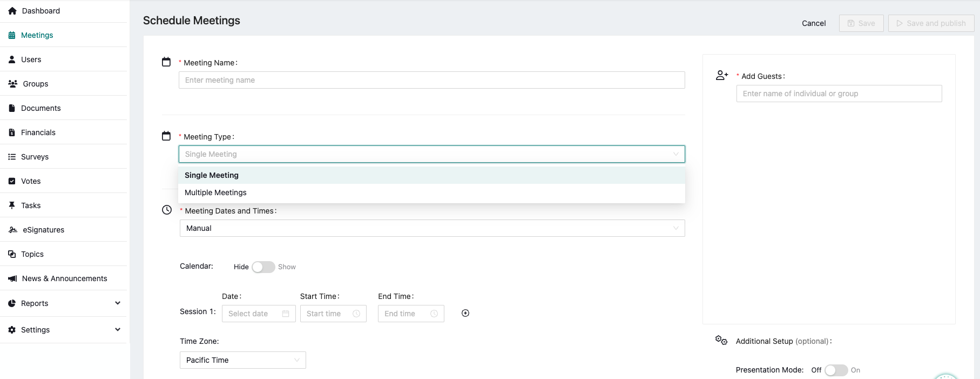The height and width of the screenshot is (379, 980).
Task: Click the eSignatures signature icon
Action: [13, 230]
